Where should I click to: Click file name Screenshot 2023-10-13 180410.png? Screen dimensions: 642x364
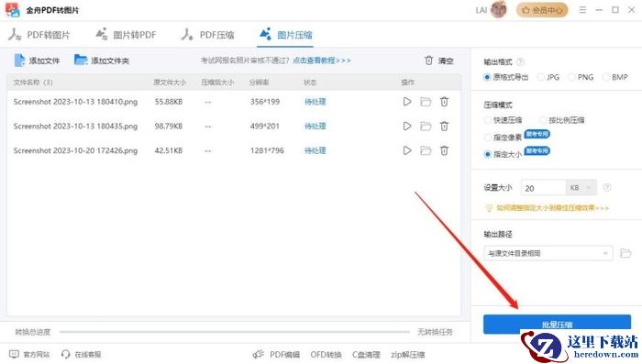point(75,102)
